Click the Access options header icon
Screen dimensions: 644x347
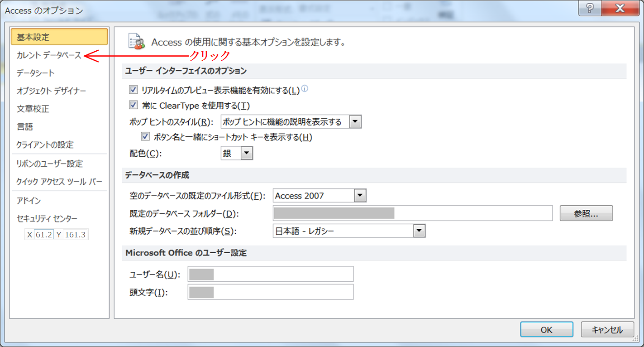click(137, 42)
